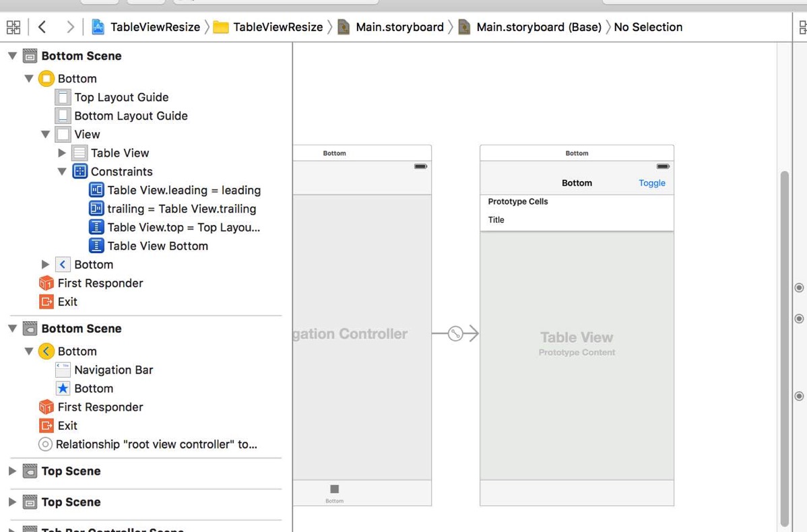Click the trailing constraint icon
This screenshot has height=532, width=807.
96,208
